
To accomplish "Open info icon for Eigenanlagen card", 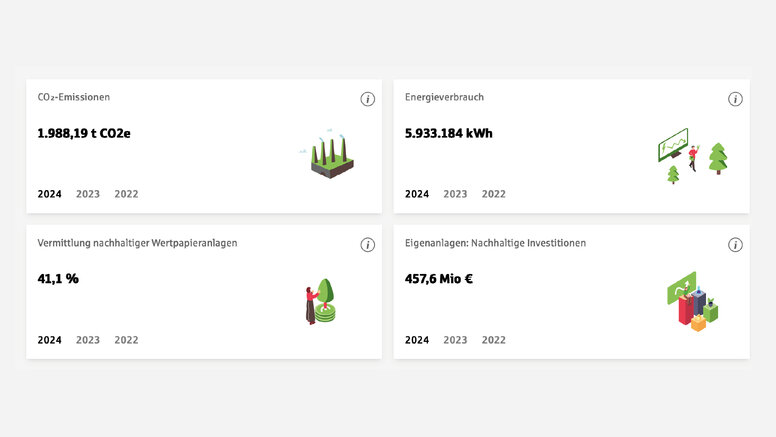I will (x=735, y=245).
